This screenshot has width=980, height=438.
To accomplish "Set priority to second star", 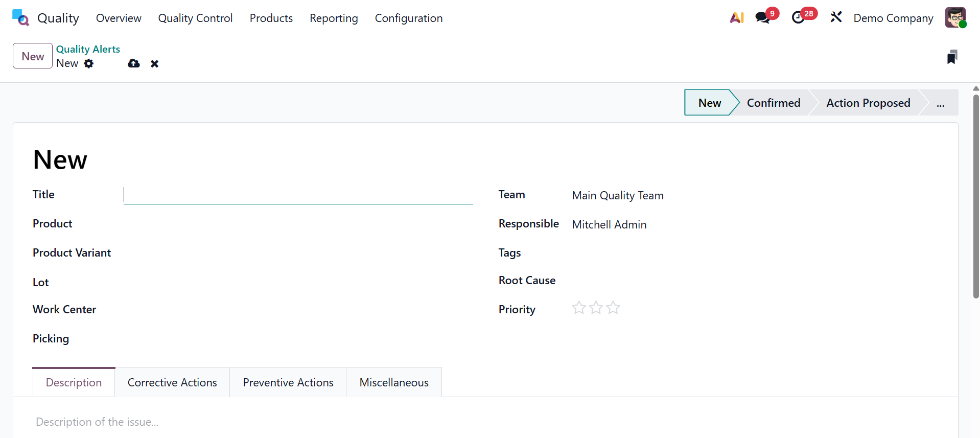I will [x=596, y=308].
